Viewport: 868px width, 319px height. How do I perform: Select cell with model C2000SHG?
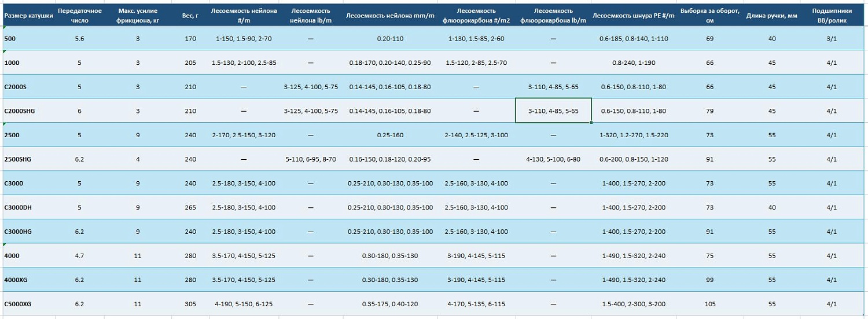tap(28, 111)
